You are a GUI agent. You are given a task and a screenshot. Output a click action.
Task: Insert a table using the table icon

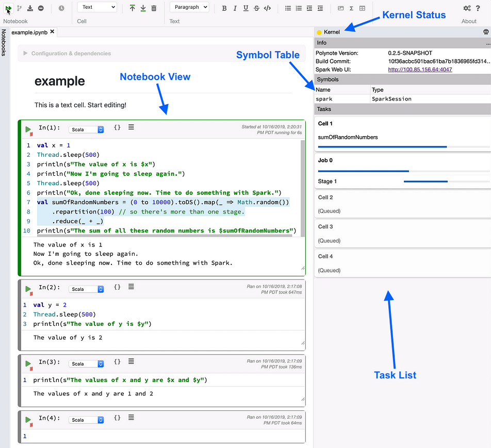[x=362, y=8]
